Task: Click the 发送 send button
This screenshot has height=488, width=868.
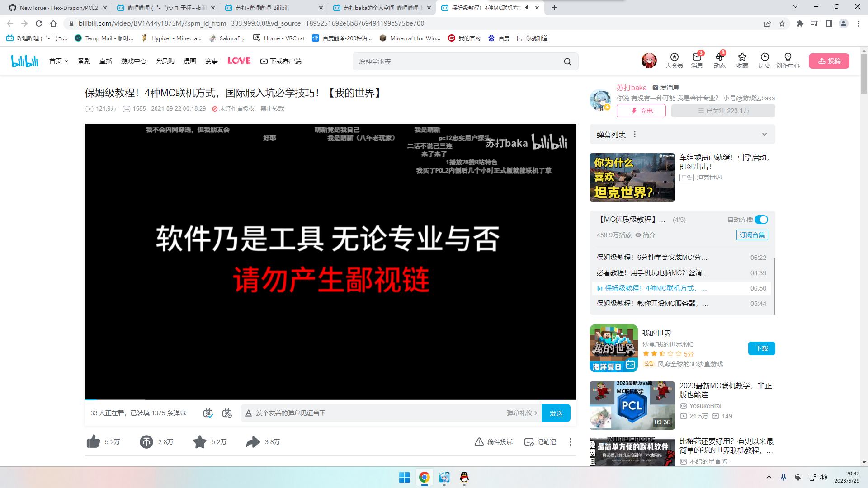Action: click(556, 413)
